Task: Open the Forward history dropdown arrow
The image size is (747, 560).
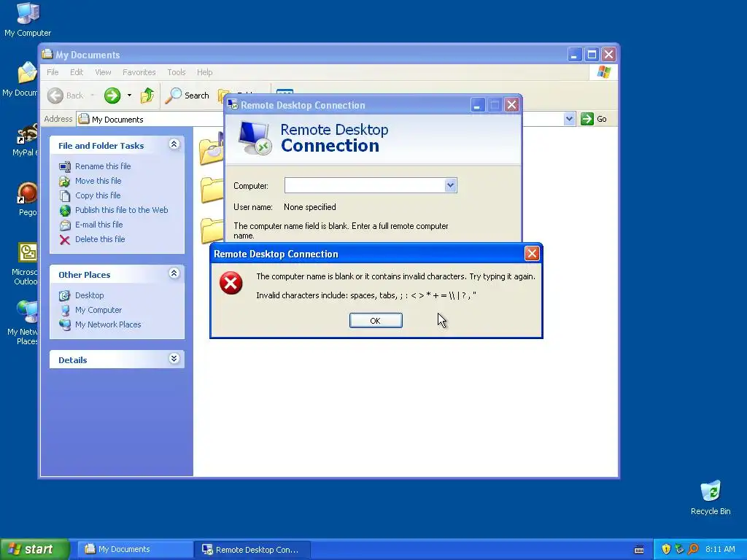Action: point(129,96)
